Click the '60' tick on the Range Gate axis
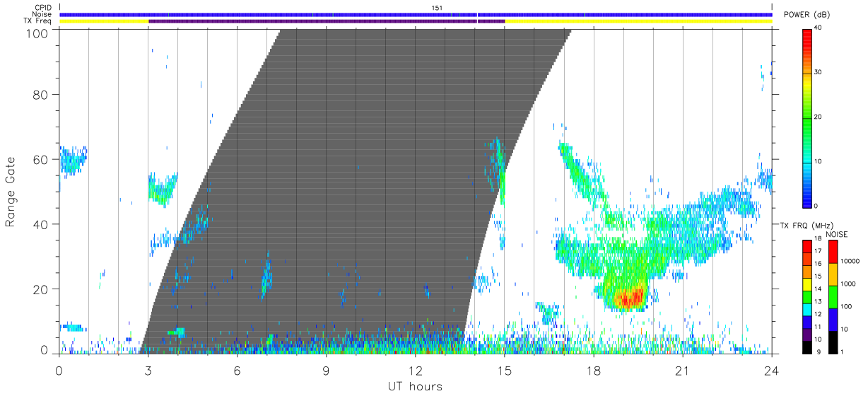Viewport: 868px width, 401px height. tap(41, 159)
